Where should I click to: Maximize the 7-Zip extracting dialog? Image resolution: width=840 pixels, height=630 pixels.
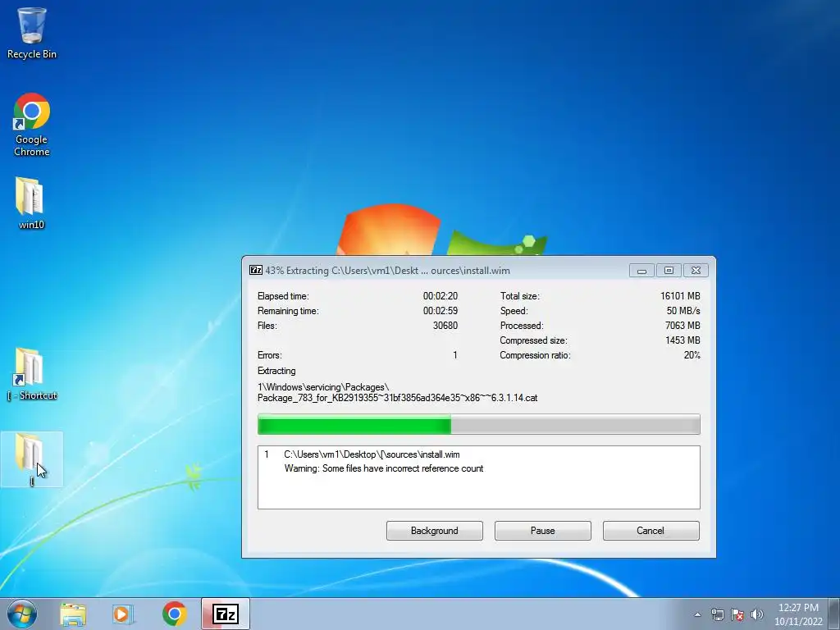(x=669, y=271)
